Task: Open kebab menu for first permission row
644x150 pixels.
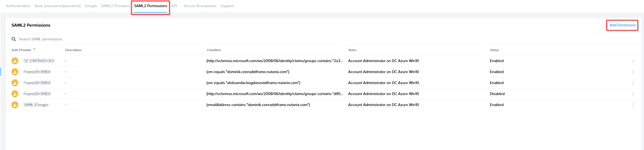Action: [633, 61]
